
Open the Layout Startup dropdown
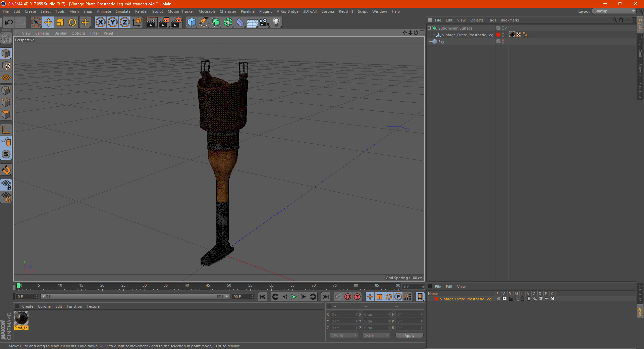[614, 11]
